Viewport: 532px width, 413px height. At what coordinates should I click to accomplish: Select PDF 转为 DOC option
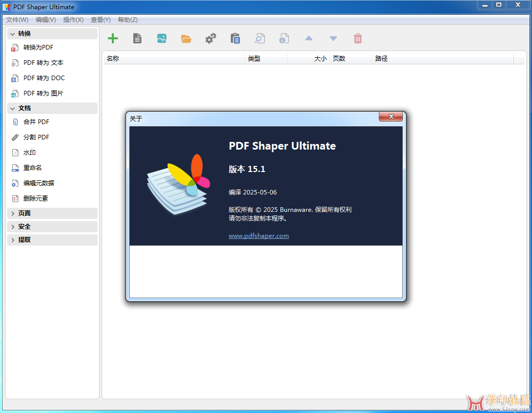44,78
